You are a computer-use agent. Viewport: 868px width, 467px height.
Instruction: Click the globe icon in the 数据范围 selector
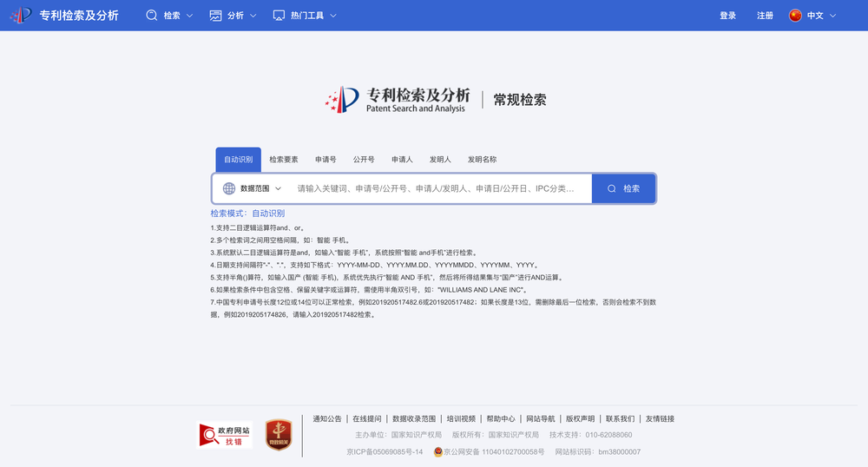228,188
